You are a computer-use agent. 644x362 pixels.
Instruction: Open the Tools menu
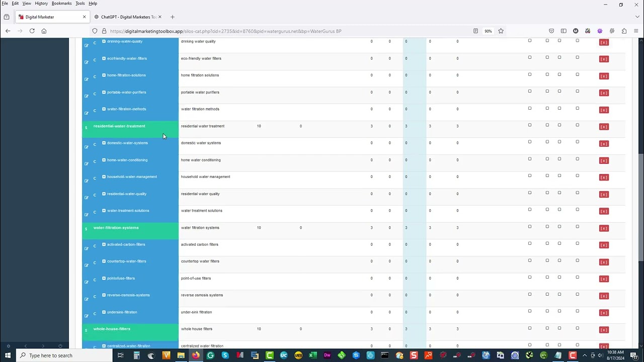tap(80, 4)
